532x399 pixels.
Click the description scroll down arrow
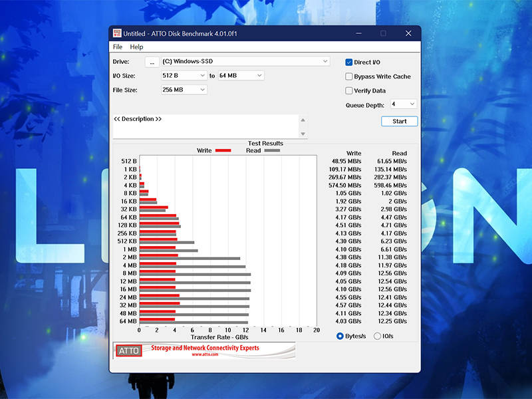(303, 134)
